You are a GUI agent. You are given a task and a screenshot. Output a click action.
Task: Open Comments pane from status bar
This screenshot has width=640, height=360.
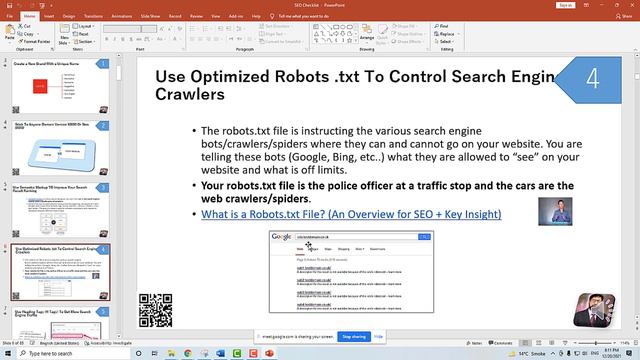500,343
